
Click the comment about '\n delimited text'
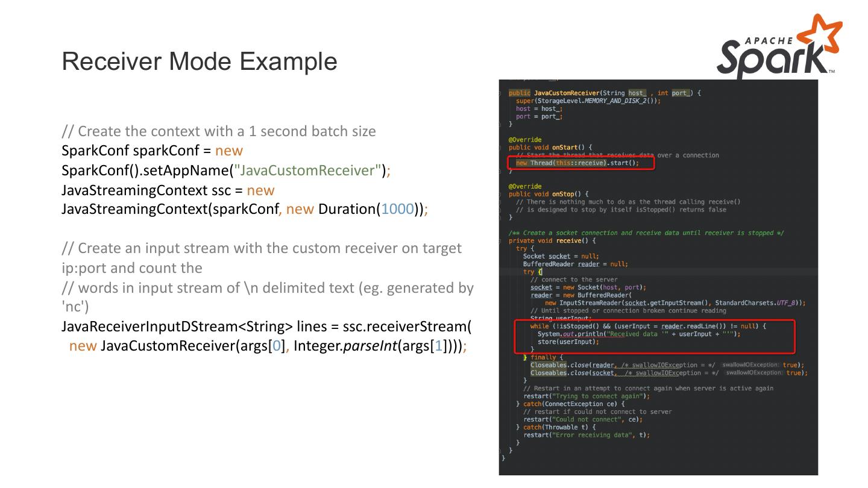(268, 288)
